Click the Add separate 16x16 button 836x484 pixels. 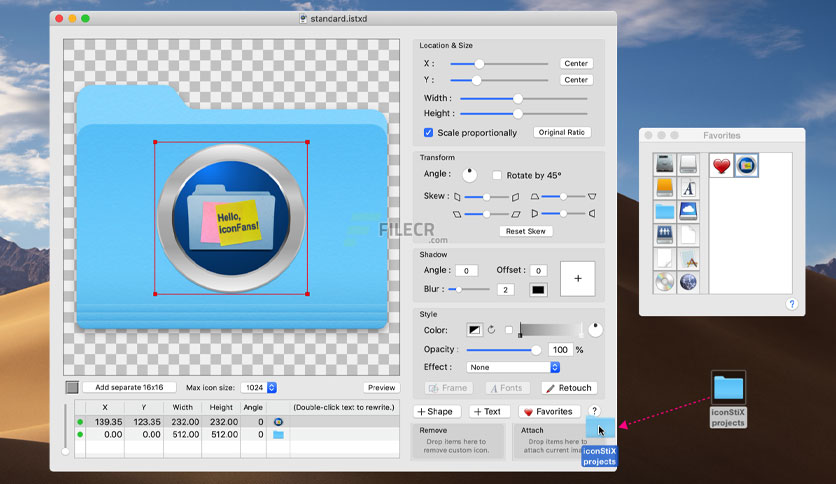point(129,388)
